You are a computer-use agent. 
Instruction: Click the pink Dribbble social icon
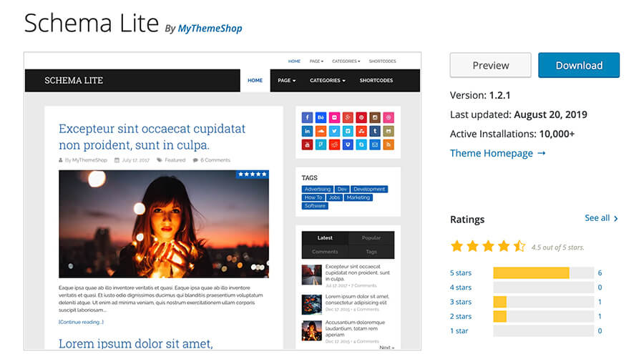[x=389, y=117]
